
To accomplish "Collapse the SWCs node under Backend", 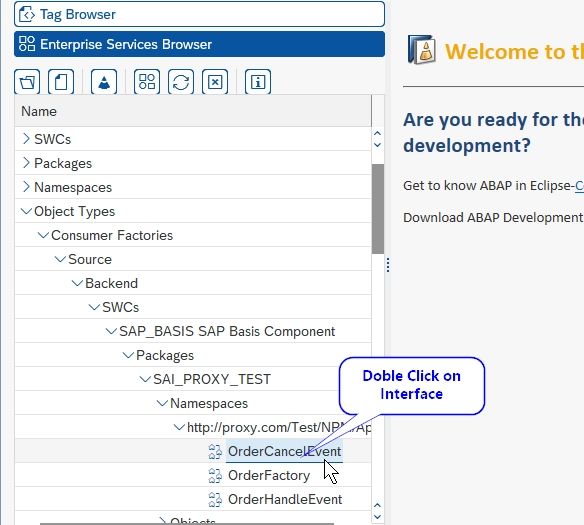I will click(x=94, y=307).
